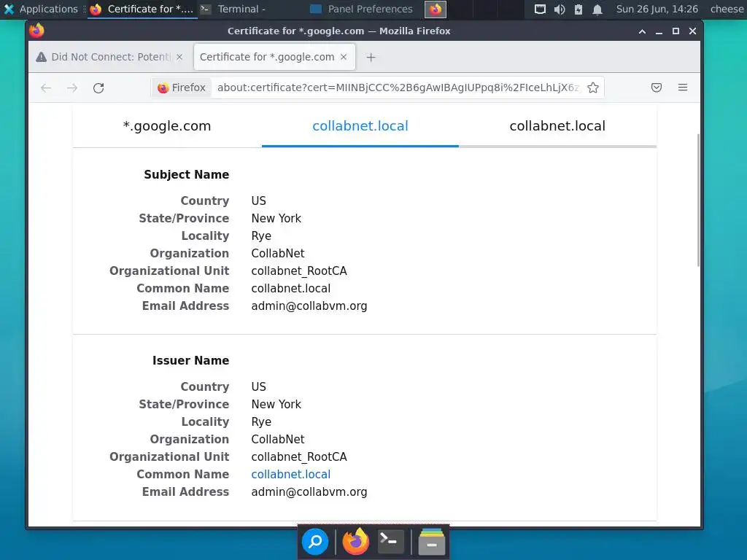Click the Subject Locality value Rye

[x=261, y=236]
